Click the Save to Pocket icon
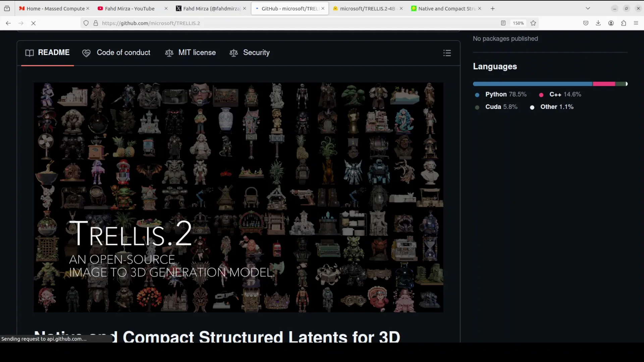Screen dimensions: 644x362 [x=586, y=23]
